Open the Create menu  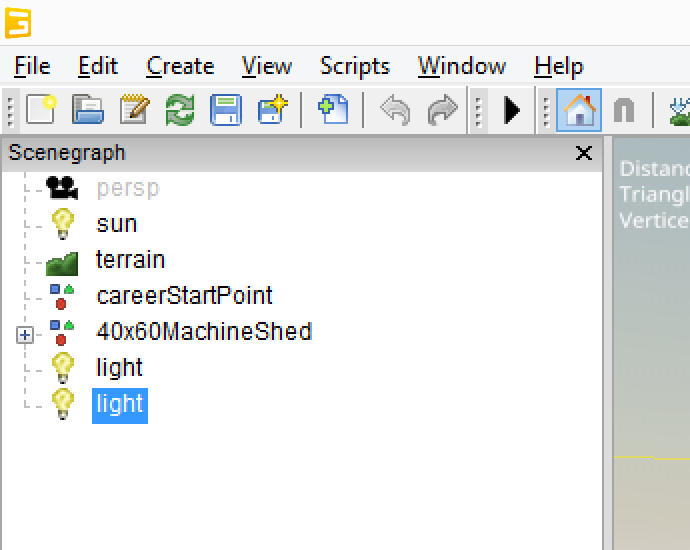180,67
